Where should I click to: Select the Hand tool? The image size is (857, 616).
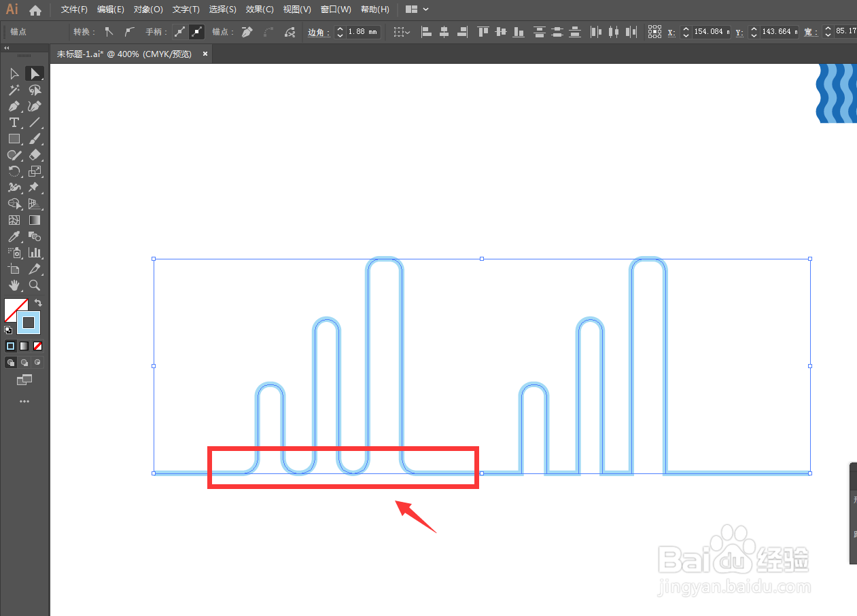point(14,285)
